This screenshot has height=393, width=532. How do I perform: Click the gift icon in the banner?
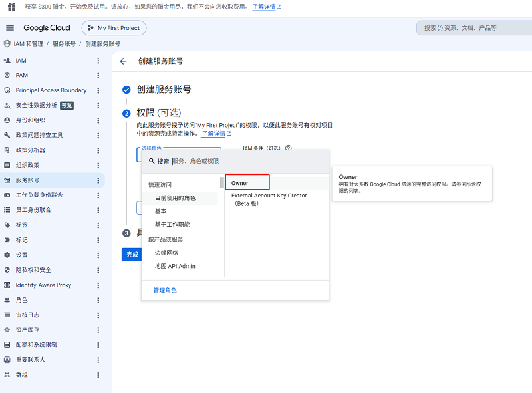[x=11, y=7]
